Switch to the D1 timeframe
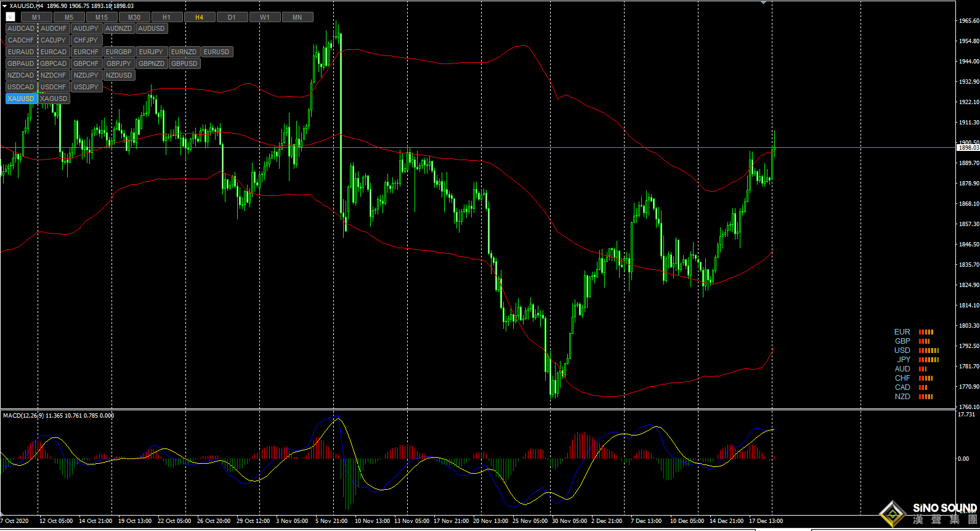 (x=232, y=17)
